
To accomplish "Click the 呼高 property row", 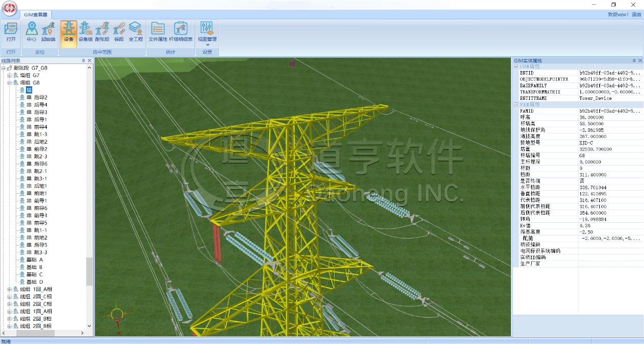I will point(578,117).
